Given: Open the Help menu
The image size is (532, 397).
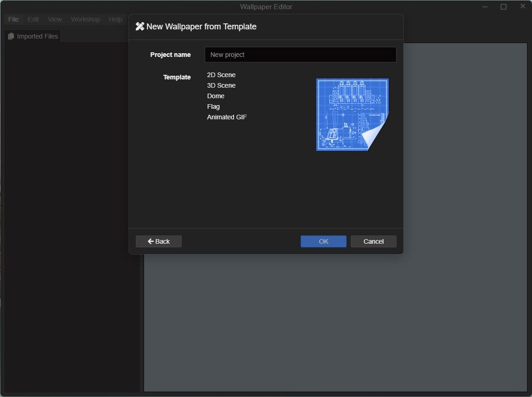Looking at the screenshot, I should [115, 19].
